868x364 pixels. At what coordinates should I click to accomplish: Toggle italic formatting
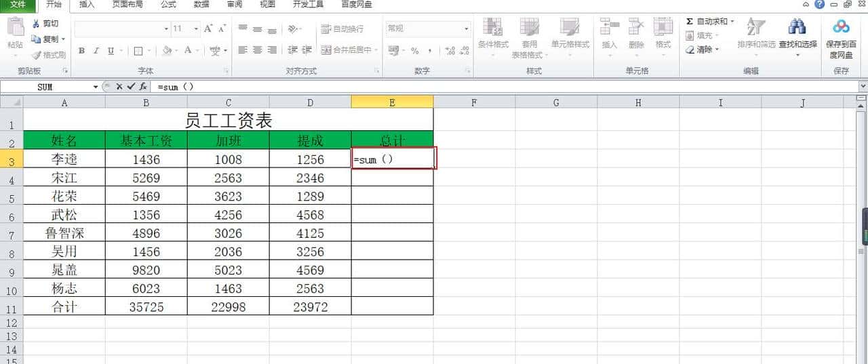pos(96,51)
